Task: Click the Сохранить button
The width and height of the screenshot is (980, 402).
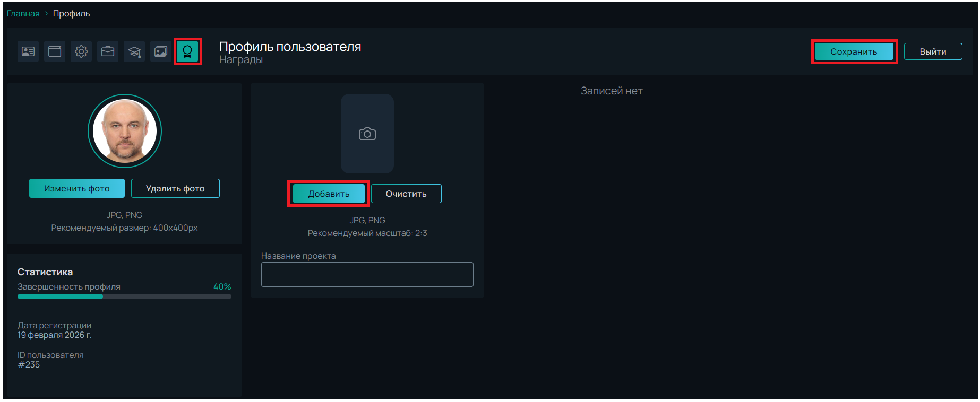Action: pos(854,51)
